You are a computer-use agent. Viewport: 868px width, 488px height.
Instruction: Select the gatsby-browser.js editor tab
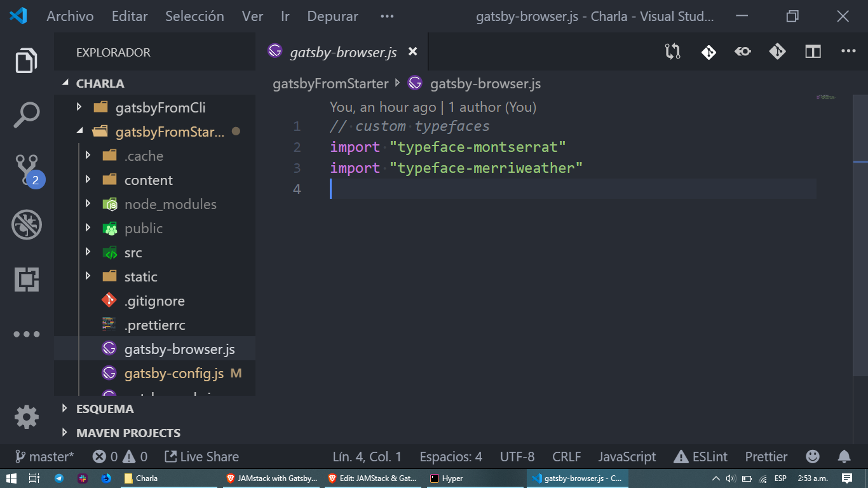[342, 52]
